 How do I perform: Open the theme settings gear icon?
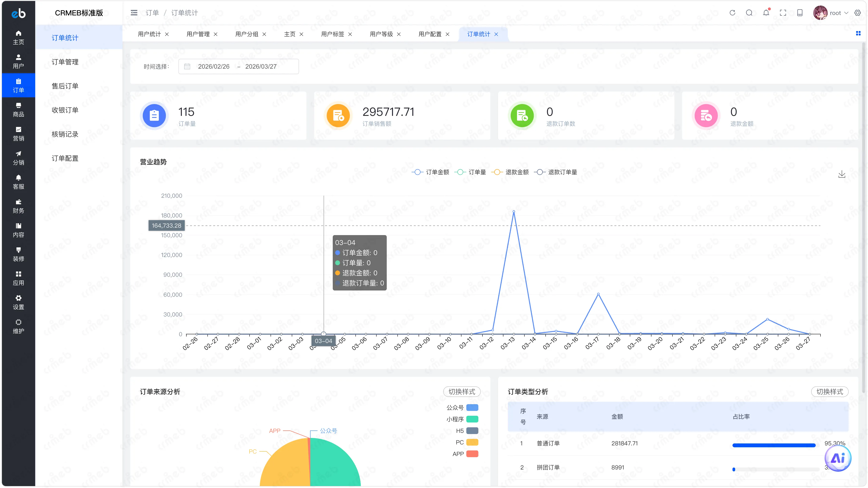(x=858, y=13)
